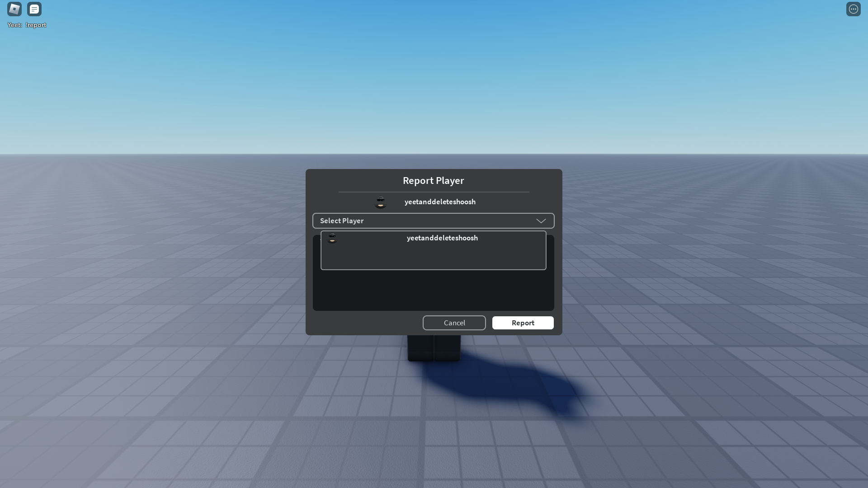Screen dimensions: 868x488
Task: Click the chat message Yeet: !report
Action: tap(26, 25)
